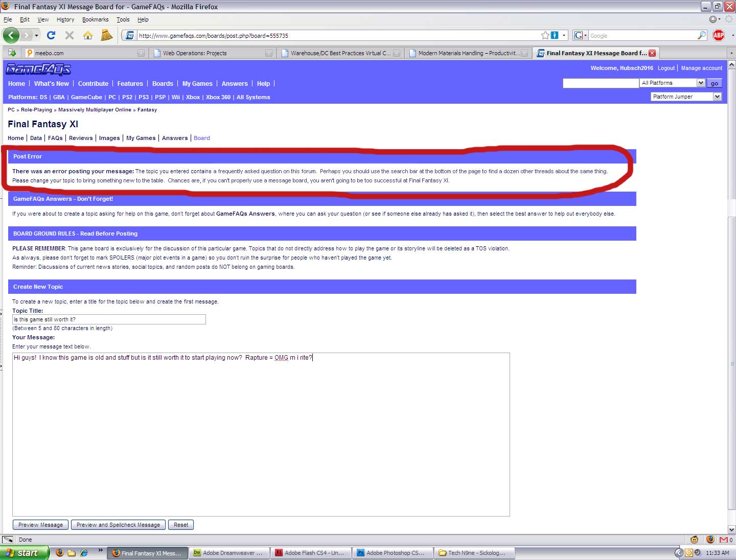Click the GameFAQs logo
Image resolution: width=736 pixels, height=560 pixels.
38,69
